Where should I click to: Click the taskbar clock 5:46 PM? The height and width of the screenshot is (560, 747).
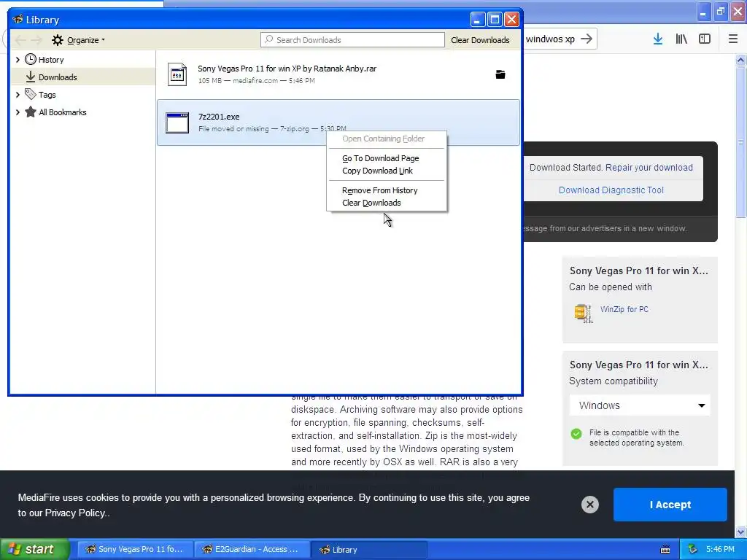click(x=720, y=550)
